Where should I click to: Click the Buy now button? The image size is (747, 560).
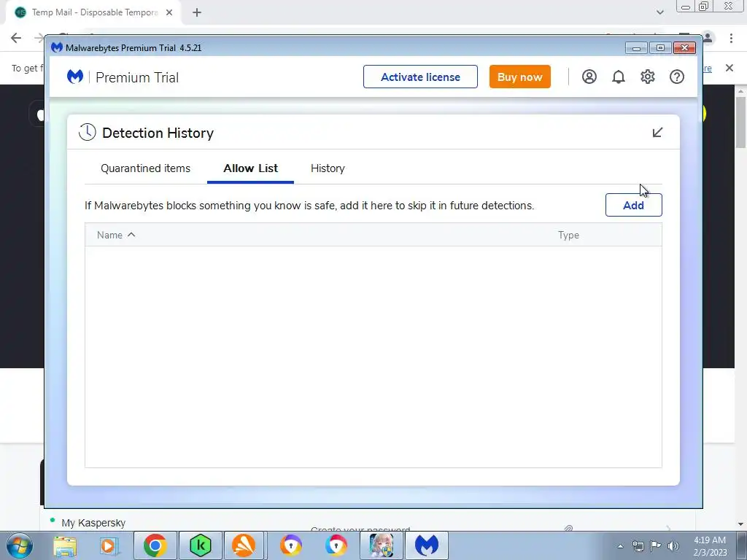point(519,77)
